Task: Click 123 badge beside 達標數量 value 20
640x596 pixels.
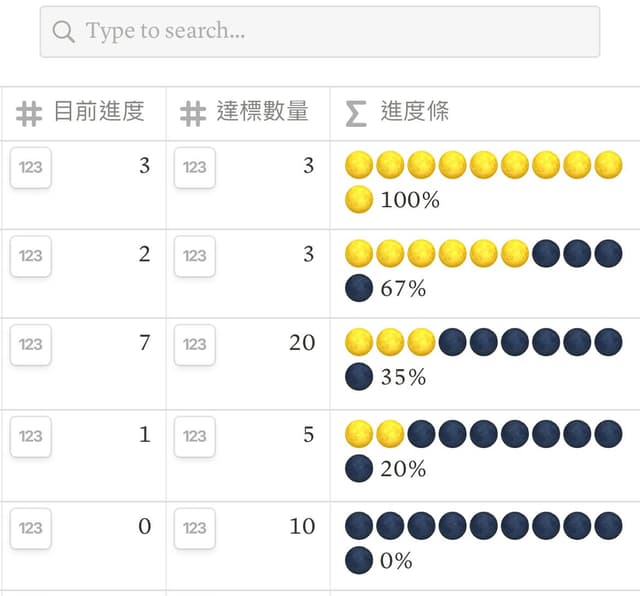Action: point(195,345)
